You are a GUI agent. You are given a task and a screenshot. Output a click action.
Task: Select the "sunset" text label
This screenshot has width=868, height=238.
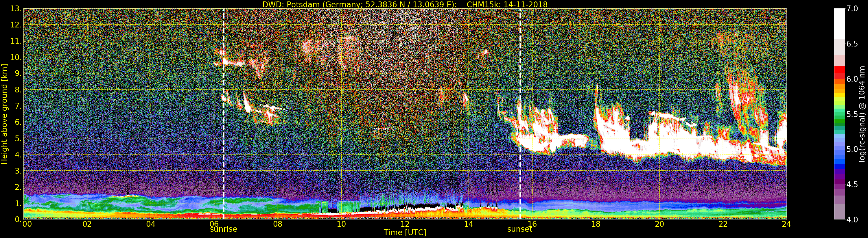tap(519, 229)
